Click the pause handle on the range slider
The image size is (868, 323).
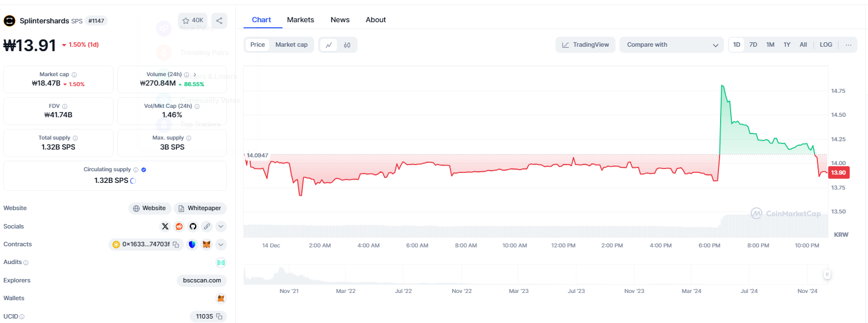pos(827,274)
